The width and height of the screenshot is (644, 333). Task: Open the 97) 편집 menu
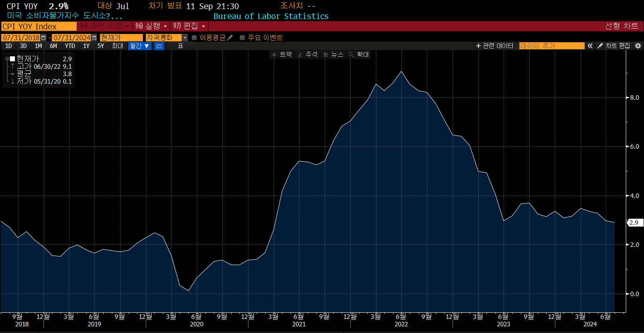point(189,26)
